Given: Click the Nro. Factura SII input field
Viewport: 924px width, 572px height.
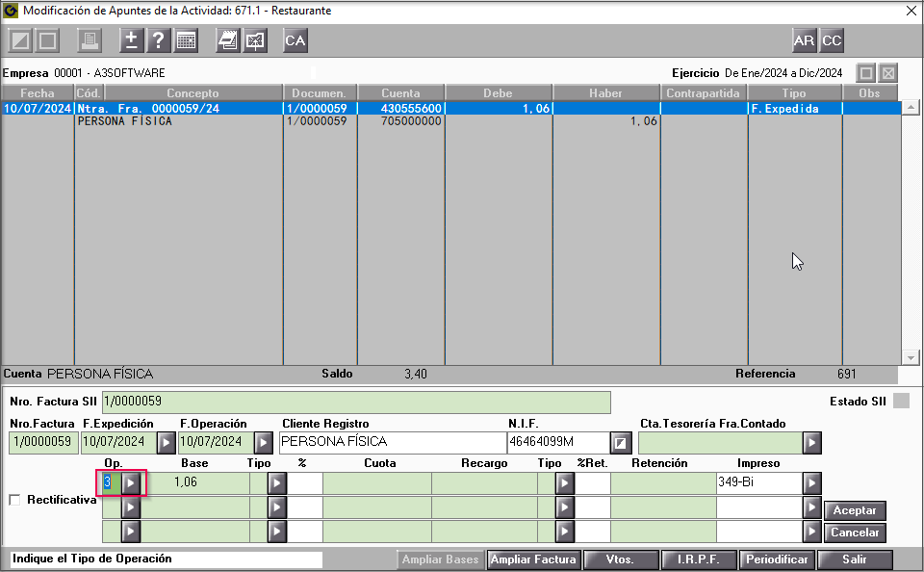Looking at the screenshot, I should (356, 403).
